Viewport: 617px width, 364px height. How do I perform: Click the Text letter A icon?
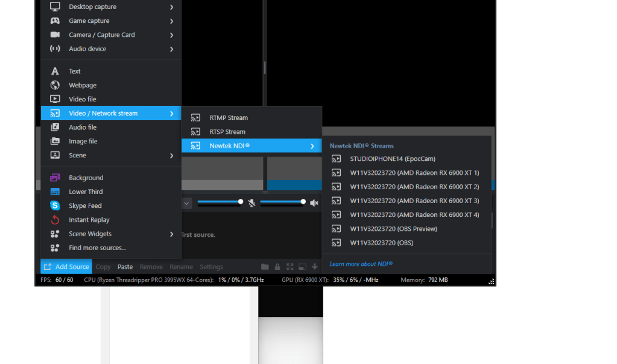click(x=55, y=71)
